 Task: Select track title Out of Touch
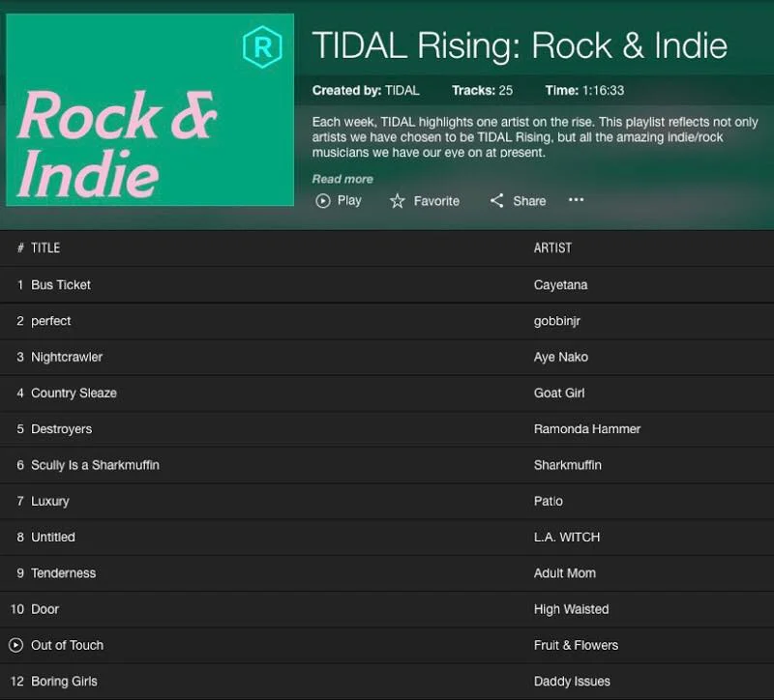click(67, 645)
